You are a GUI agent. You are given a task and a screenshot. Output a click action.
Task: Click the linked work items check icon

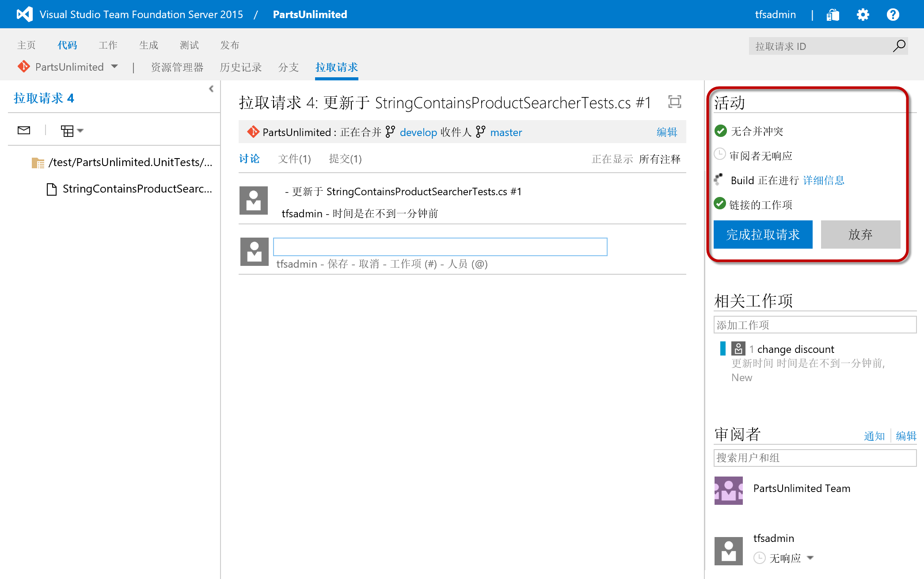720,203
